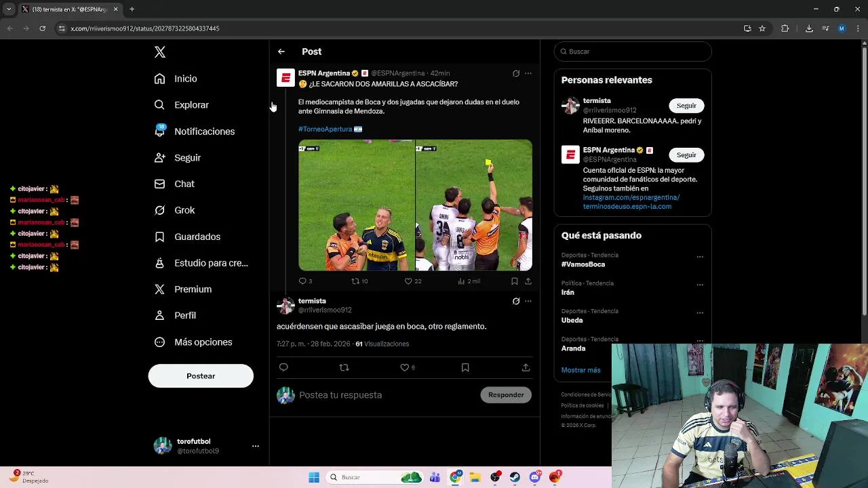The width and height of the screenshot is (868, 488).
Task: Click the Responder button
Action: coord(506,395)
